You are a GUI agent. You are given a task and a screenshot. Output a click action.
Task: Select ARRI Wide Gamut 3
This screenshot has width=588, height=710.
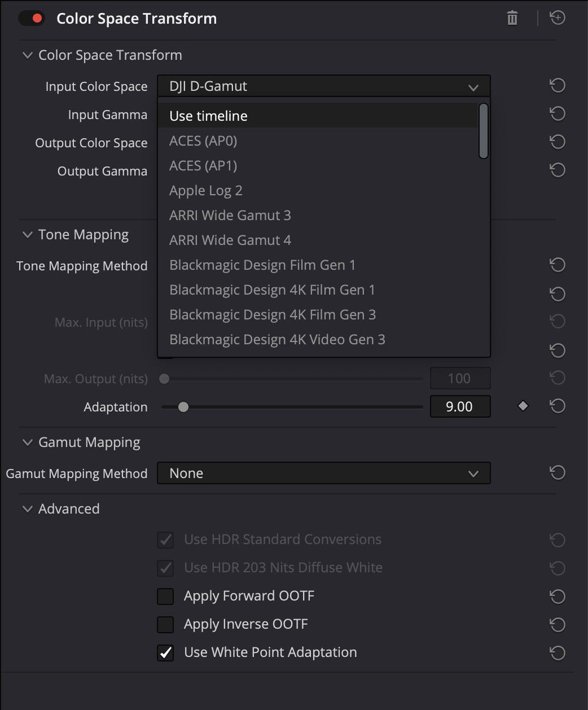tap(318, 215)
